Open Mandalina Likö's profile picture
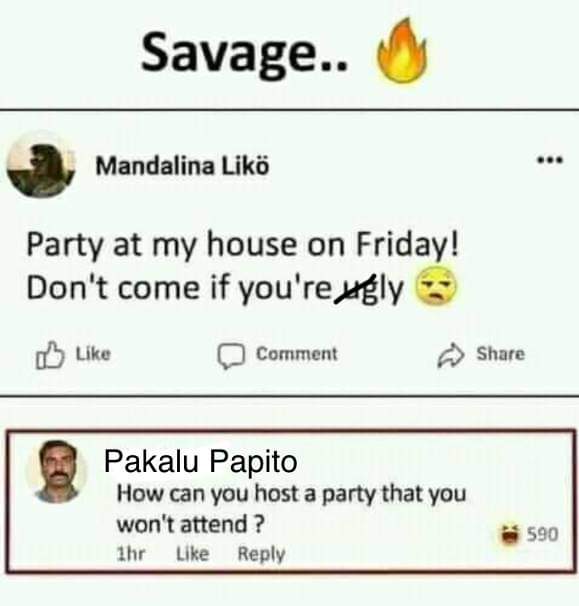This screenshot has height=606, width=579. click(x=41, y=165)
